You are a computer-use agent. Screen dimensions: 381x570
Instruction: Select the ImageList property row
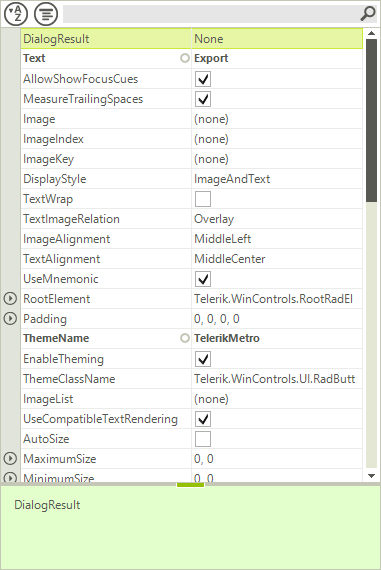[x=192, y=399]
